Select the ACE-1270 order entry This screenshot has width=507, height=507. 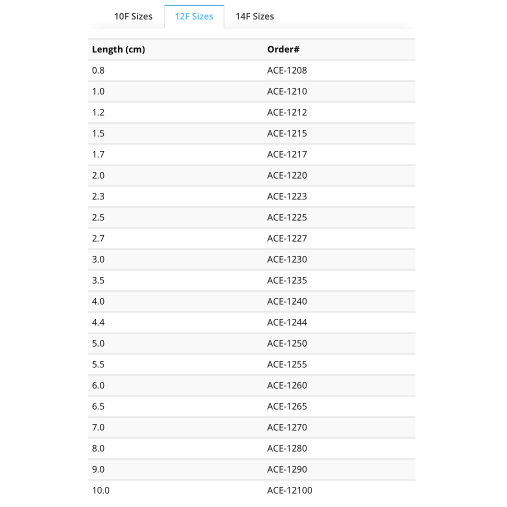(x=287, y=427)
